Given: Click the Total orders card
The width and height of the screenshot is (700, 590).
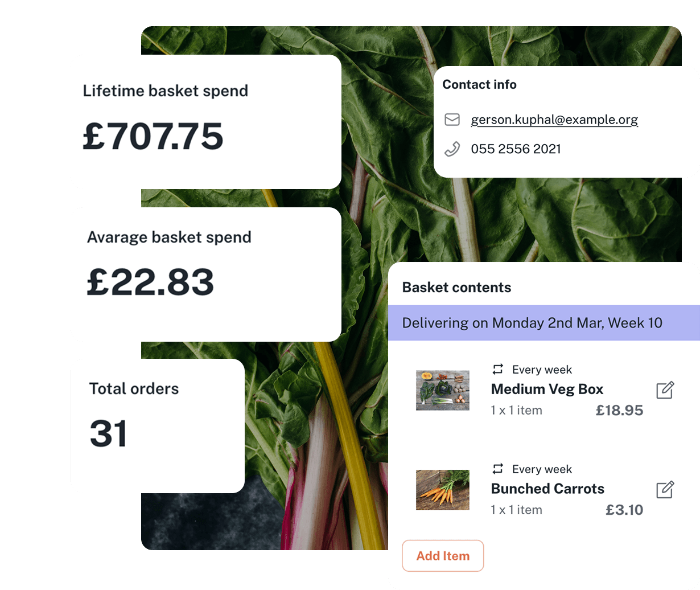Looking at the screenshot, I should click(158, 425).
